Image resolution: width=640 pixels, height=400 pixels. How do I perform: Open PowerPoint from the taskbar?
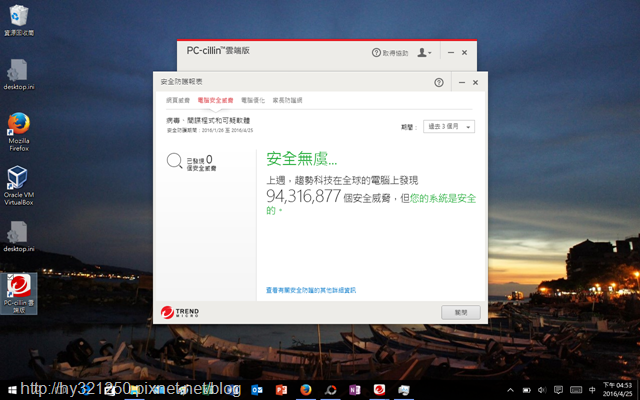point(281,390)
